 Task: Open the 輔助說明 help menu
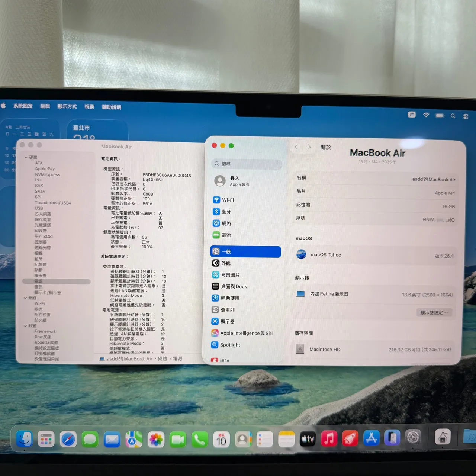point(111,107)
